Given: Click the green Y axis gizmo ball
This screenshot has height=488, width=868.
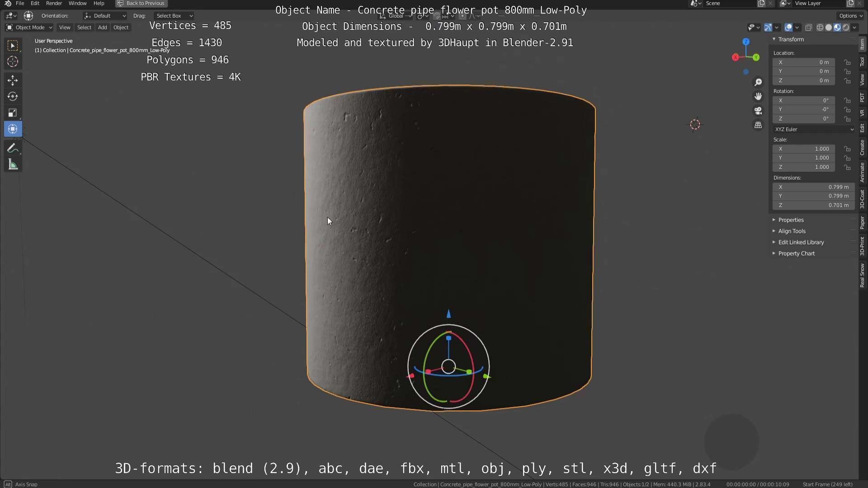Looking at the screenshot, I should pos(756,57).
